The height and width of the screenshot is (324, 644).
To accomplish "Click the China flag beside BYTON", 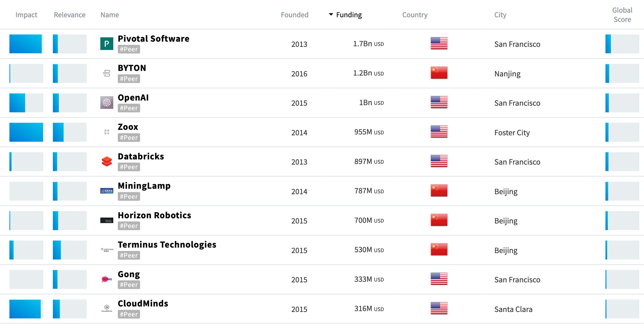I will (x=439, y=73).
